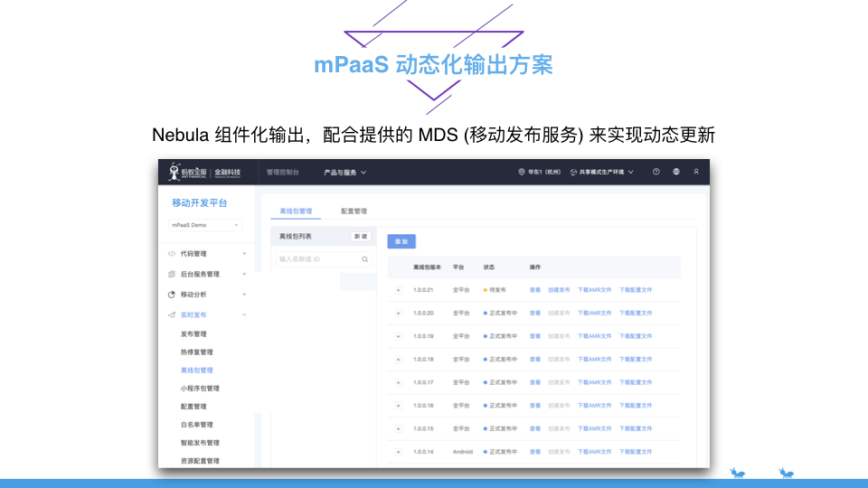The width and height of the screenshot is (868, 488).
Task: Click the 离线包列表 panel title
Action: [x=295, y=237]
